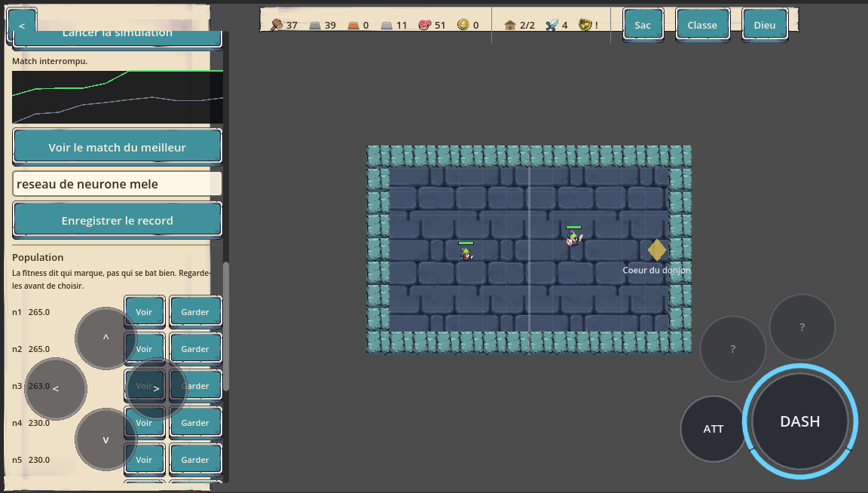Click the 'Population' heading

(38, 257)
